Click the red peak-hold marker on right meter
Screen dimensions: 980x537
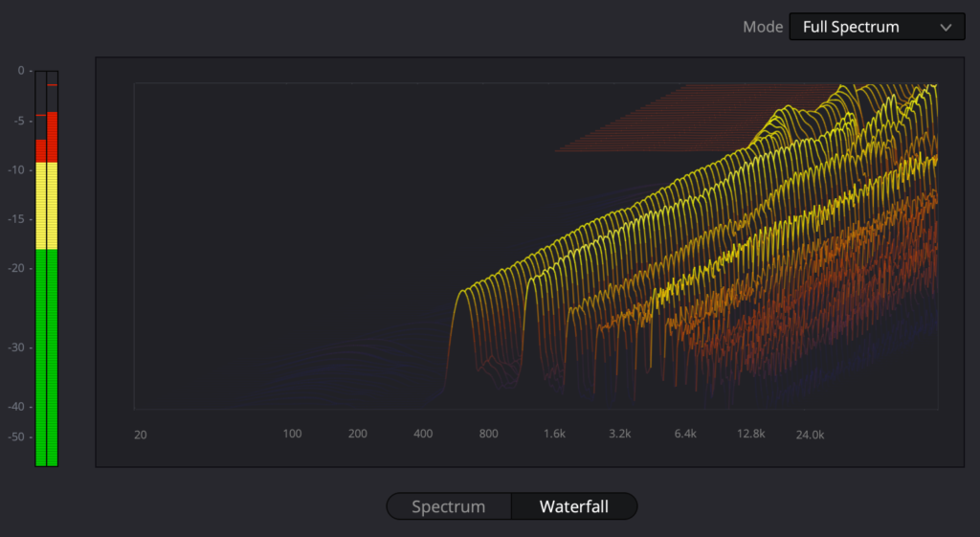53,84
